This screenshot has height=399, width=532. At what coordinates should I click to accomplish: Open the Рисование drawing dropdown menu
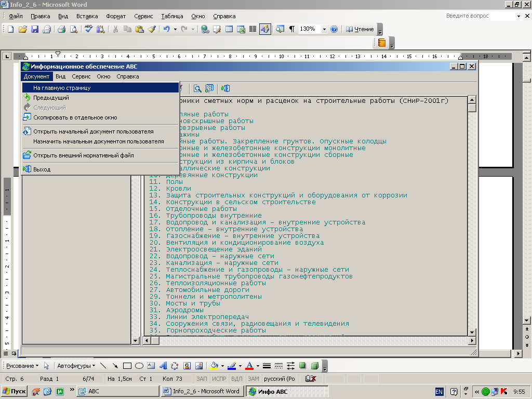pos(22,366)
